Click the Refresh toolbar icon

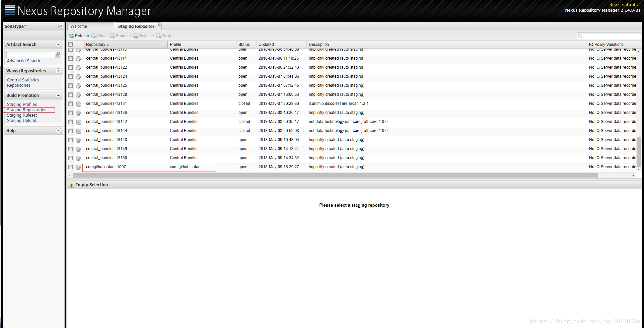click(x=71, y=36)
